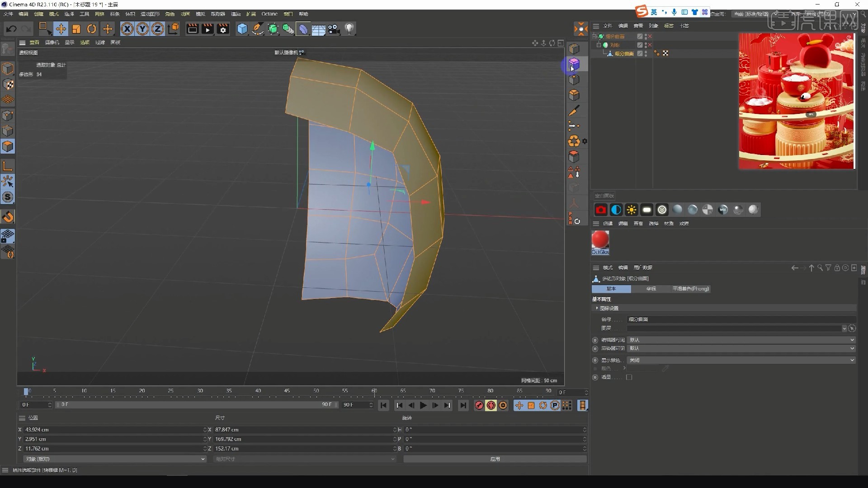Select the OctGlos red material thumbnail

[x=600, y=239]
